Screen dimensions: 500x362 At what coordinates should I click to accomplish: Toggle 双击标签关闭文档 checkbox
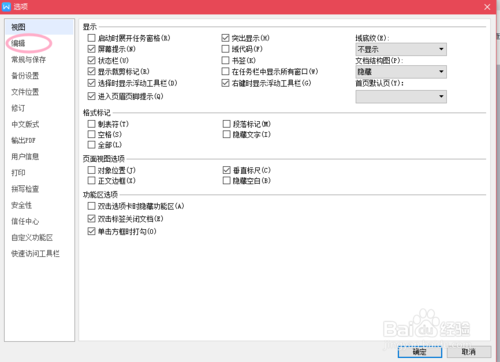tap(91, 219)
